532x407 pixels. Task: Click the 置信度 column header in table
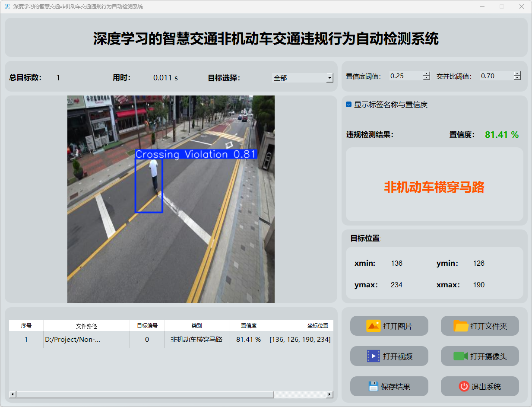(248, 326)
